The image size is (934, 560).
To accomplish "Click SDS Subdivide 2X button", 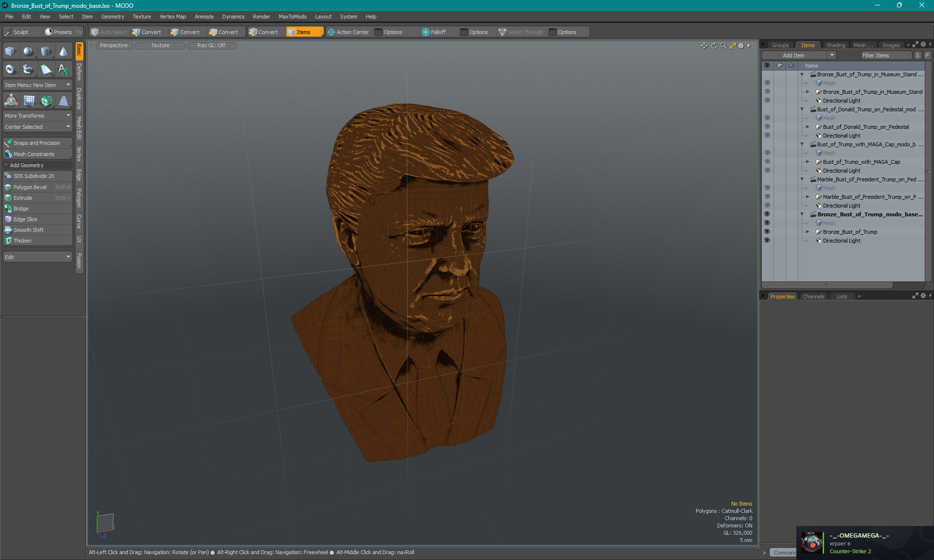I will tap(37, 176).
